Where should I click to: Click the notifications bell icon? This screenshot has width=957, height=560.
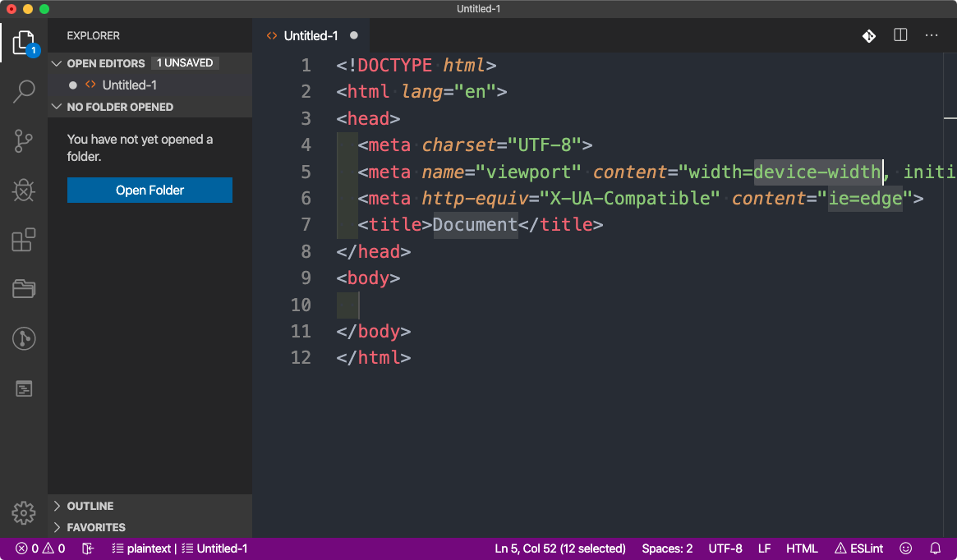click(x=935, y=549)
